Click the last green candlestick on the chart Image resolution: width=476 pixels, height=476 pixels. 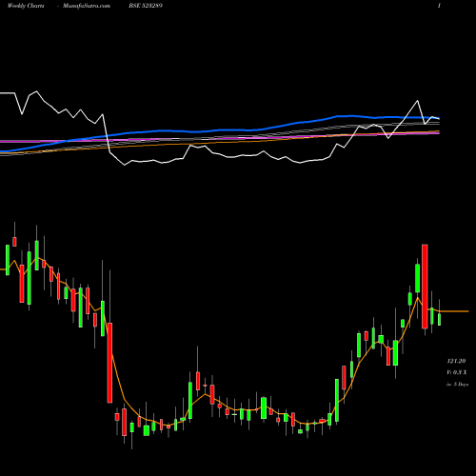click(440, 319)
